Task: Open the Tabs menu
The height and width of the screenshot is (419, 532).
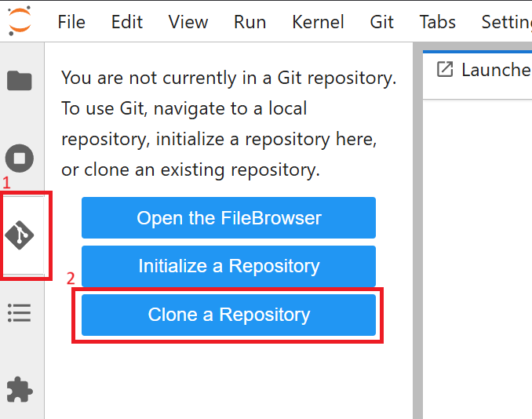Action: [x=437, y=21]
